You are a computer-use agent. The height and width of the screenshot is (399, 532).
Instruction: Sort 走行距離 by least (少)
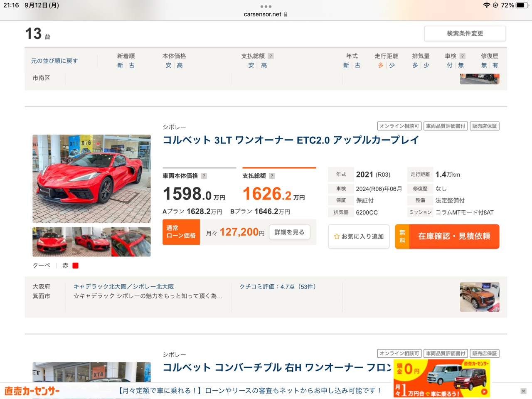(392, 65)
